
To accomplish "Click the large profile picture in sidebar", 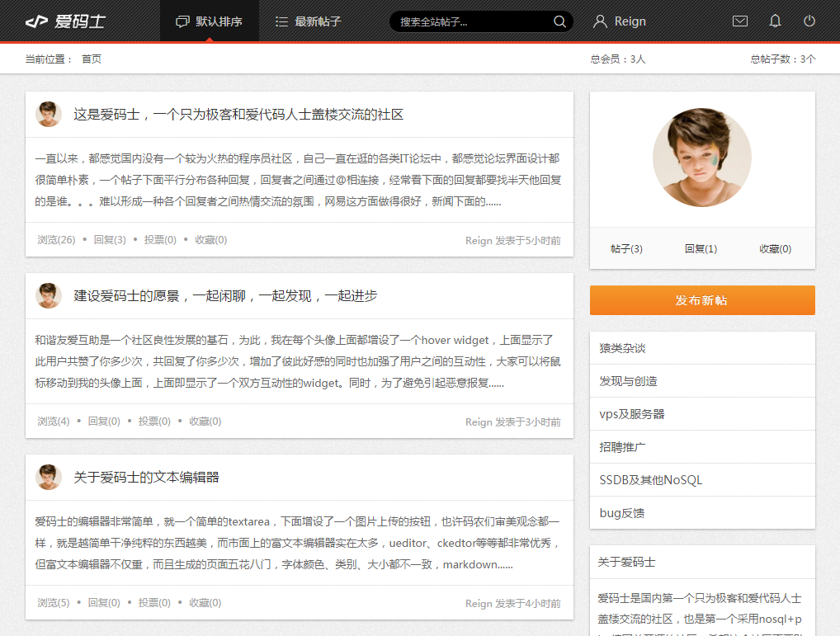I will [702, 157].
